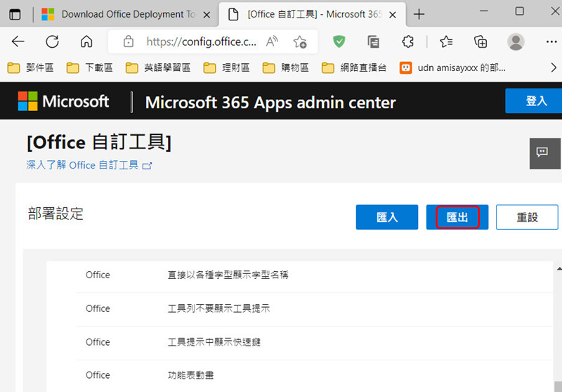Start Read Aloud from the address bar
This screenshot has height=392, width=562.
272,42
